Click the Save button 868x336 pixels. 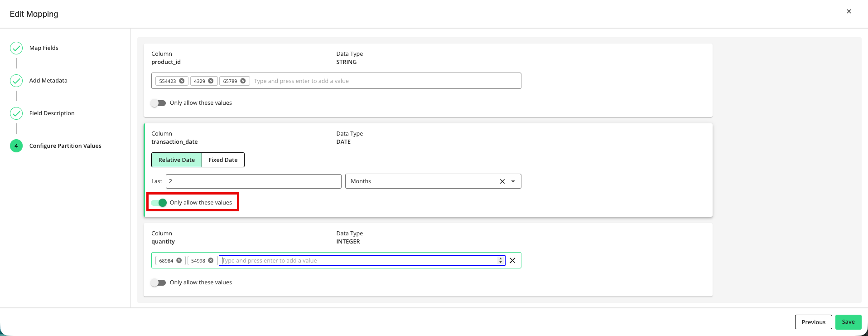pos(849,322)
